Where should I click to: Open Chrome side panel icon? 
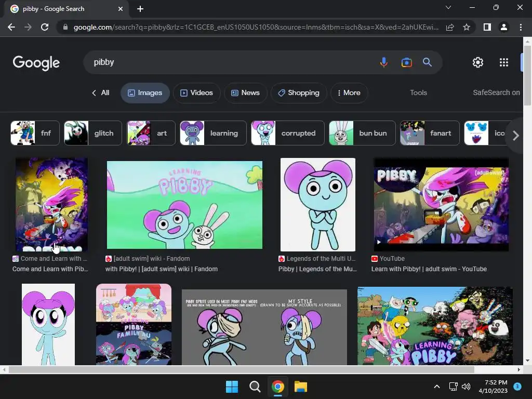pos(487,27)
